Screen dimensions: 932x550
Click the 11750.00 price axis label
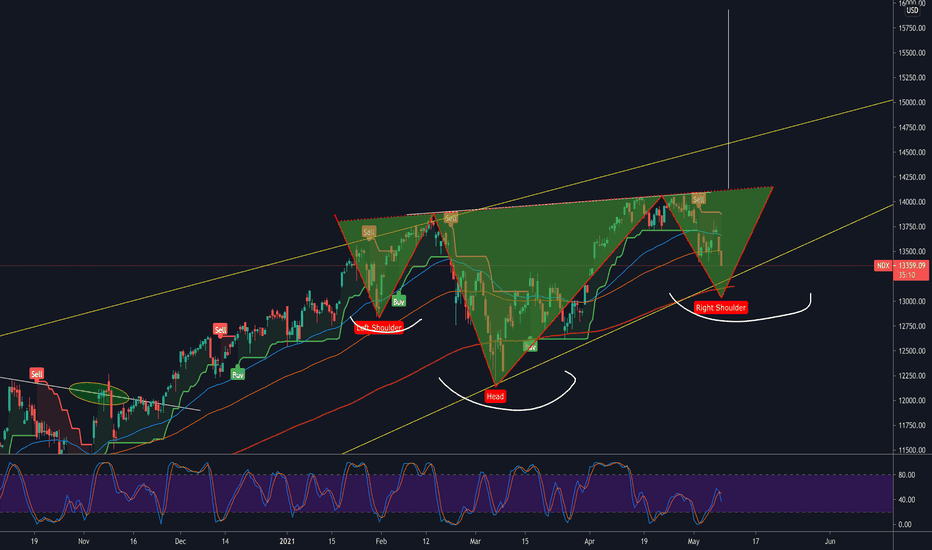[912, 425]
